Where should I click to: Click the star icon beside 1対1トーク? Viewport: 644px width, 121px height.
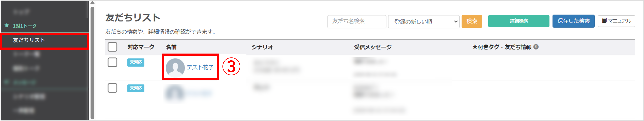[x=7, y=25]
